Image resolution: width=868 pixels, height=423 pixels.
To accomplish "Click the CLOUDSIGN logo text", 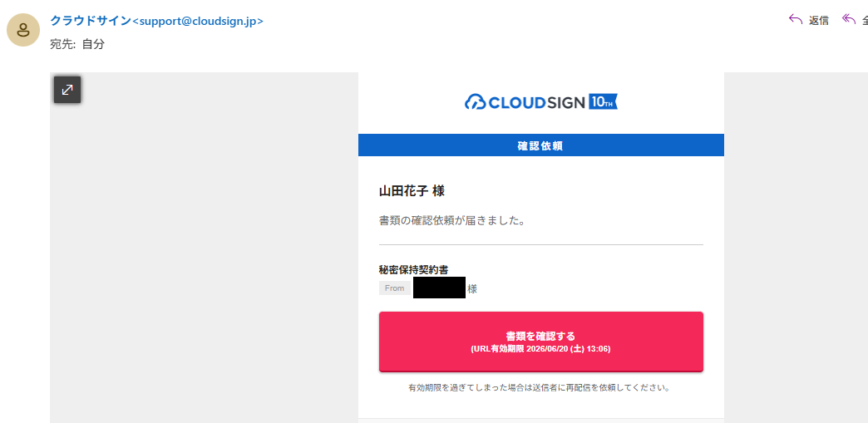I will click(x=536, y=102).
